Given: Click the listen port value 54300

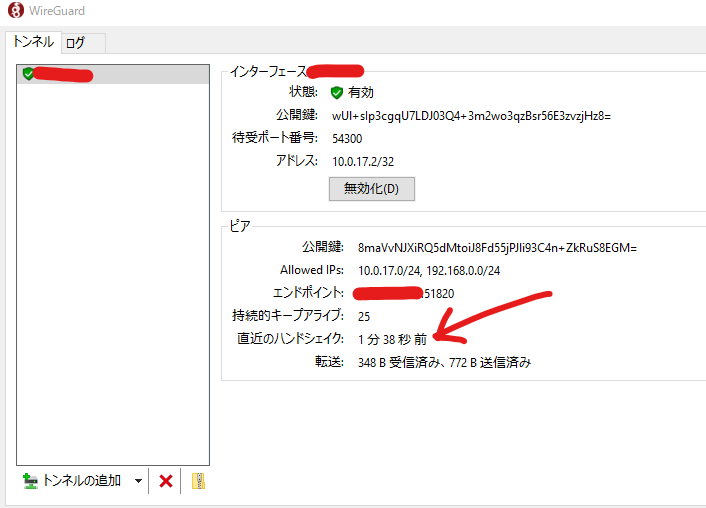Looking at the screenshot, I should (x=347, y=139).
